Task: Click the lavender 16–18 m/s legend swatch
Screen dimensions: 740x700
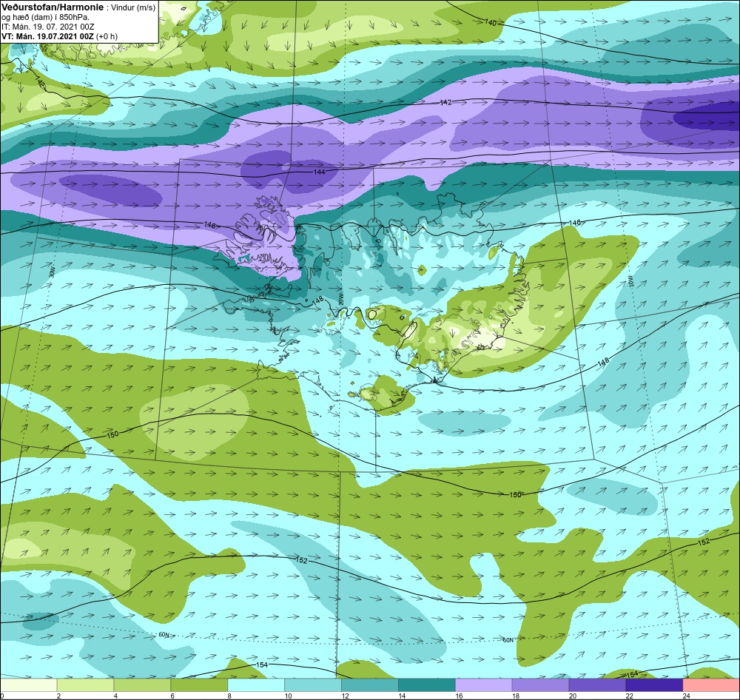Action: pos(484,685)
